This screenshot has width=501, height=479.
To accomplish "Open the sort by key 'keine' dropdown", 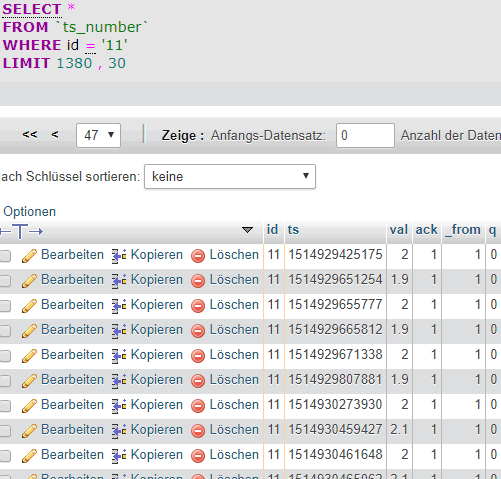I will [x=230, y=176].
